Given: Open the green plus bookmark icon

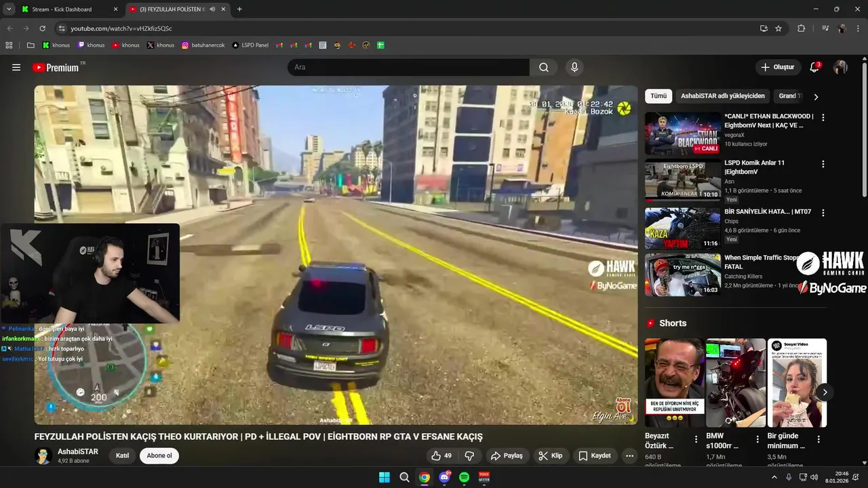Looking at the screenshot, I should [380, 45].
